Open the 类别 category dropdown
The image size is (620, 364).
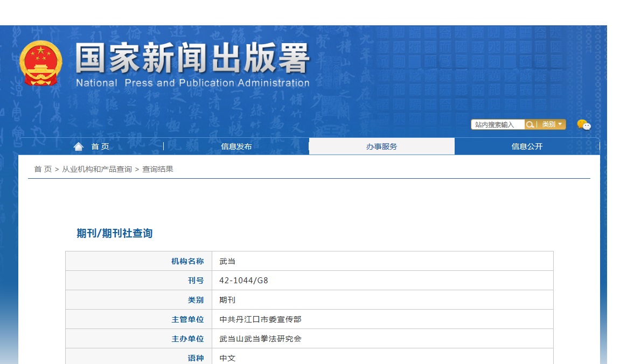point(549,124)
